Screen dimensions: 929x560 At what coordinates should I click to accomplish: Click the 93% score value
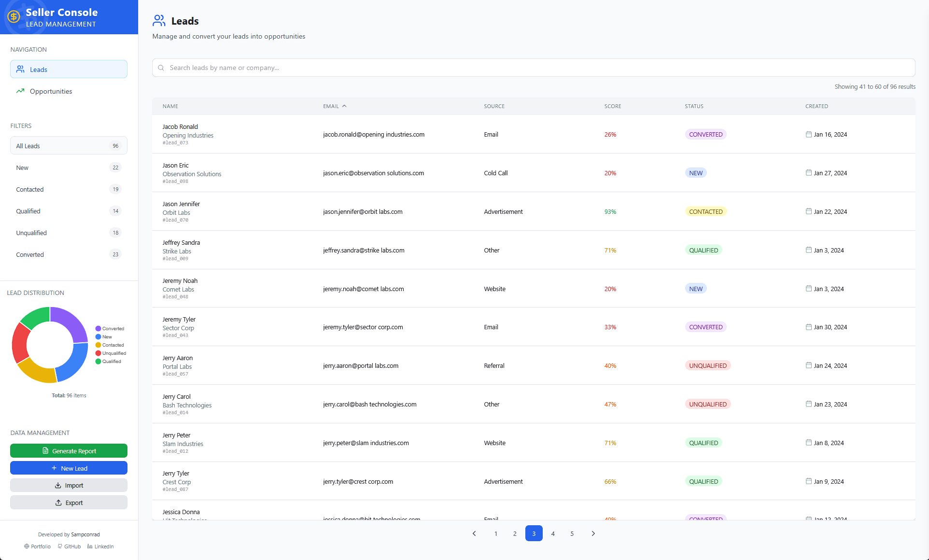coord(610,211)
